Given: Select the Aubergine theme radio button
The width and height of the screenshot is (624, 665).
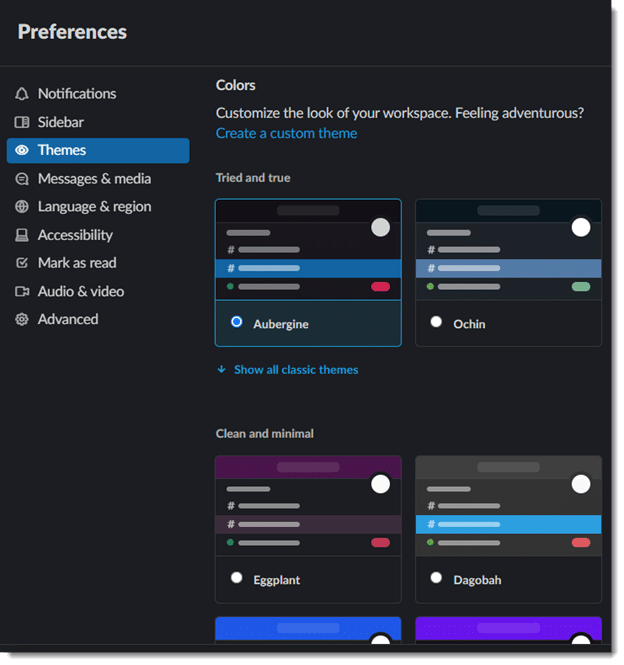Looking at the screenshot, I should [237, 322].
